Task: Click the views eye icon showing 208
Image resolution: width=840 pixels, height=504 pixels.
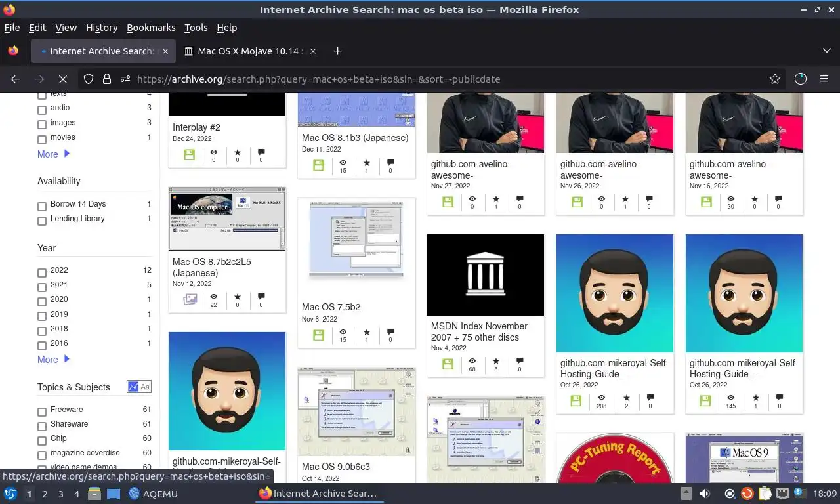Action: [x=601, y=398]
